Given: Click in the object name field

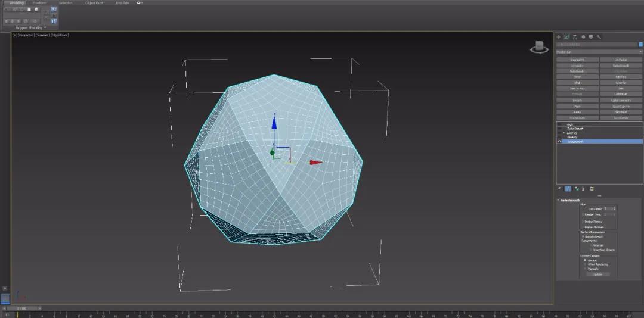Looking at the screenshot, I should pyautogui.click(x=597, y=44).
